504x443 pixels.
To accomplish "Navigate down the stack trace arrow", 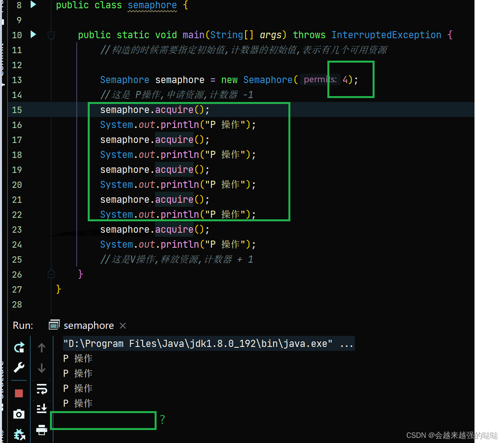I will coord(42,368).
